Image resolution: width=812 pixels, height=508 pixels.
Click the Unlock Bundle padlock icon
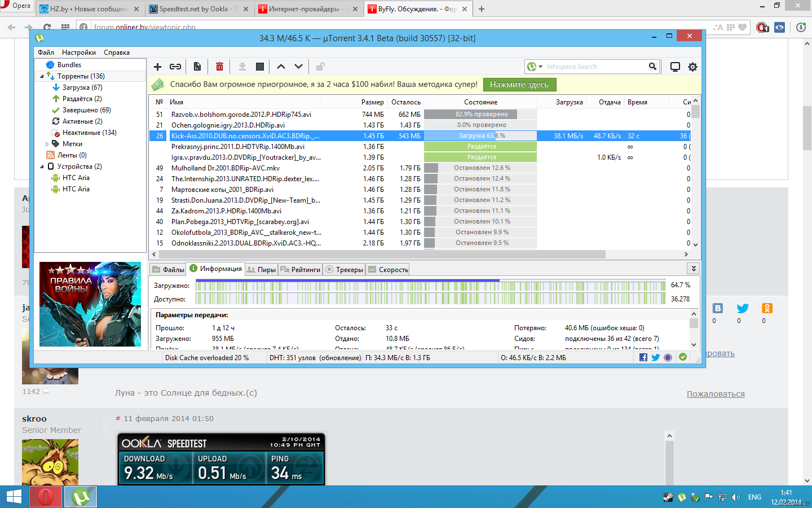pos(320,67)
